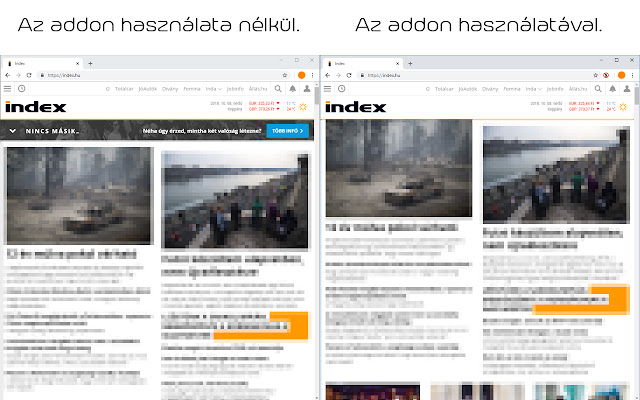Select the Index tab in right window
Image resolution: width=640 pixels, height=400 pixels.
pyautogui.click(x=363, y=63)
